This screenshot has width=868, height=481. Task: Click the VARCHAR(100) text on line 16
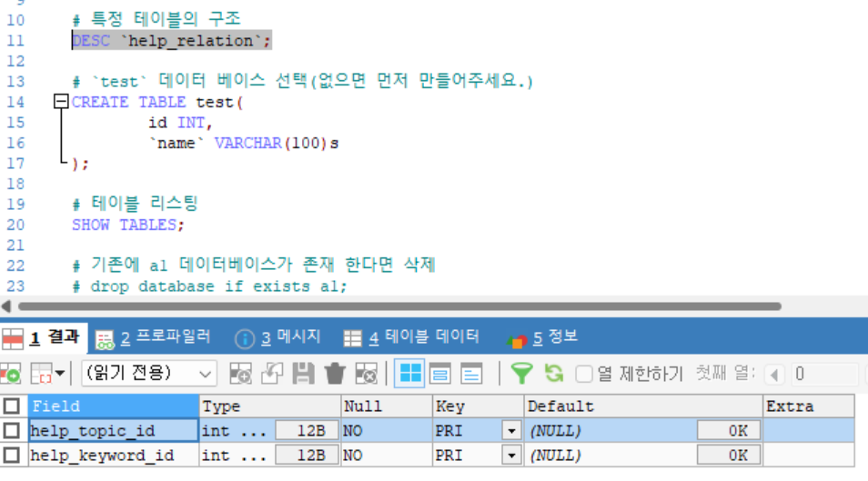[271, 144]
